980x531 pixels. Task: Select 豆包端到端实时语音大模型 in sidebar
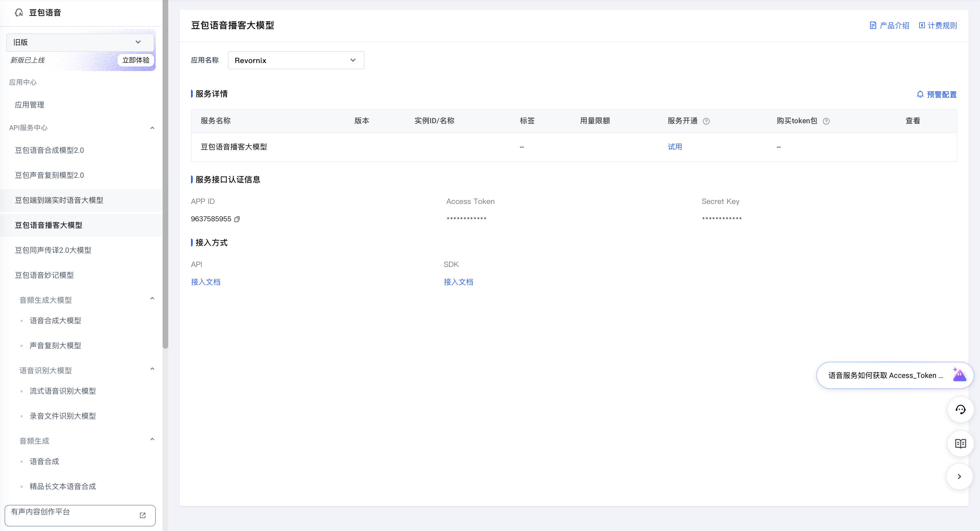tap(59, 200)
